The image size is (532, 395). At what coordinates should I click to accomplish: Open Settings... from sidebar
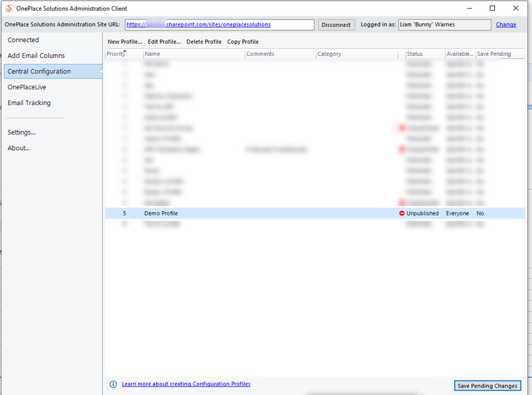(21, 132)
